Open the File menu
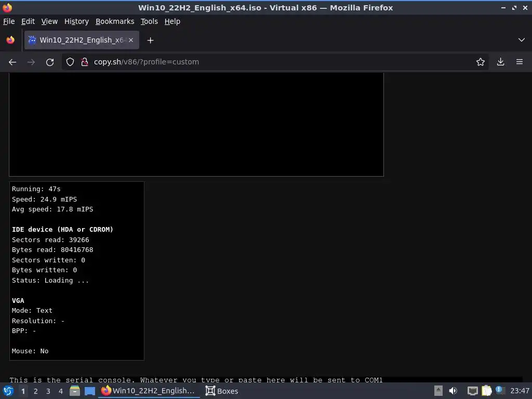Viewport: 532px width, 399px height. click(x=9, y=21)
